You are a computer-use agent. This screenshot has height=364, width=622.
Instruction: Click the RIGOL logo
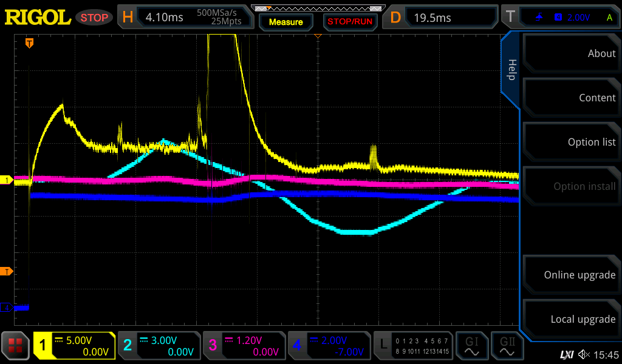[x=38, y=18]
